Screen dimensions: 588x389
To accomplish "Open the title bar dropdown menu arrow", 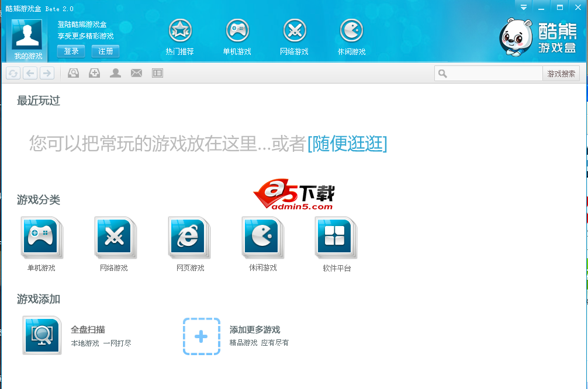I will 524,7.
